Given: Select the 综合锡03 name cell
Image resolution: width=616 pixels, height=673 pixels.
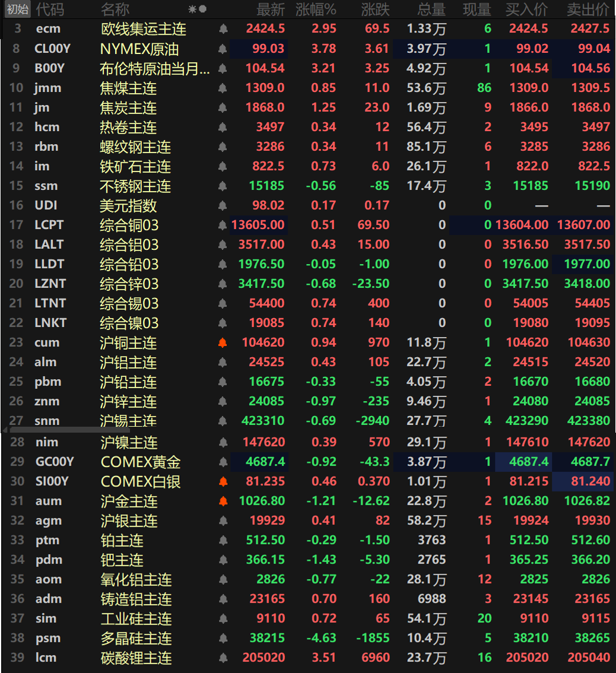Looking at the screenshot, I should [x=129, y=303].
